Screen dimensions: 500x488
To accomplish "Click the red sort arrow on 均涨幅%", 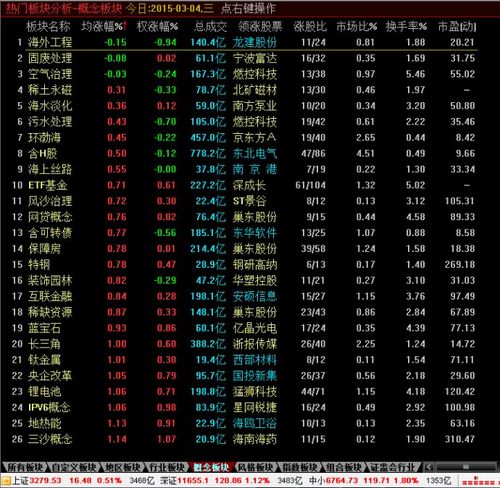I will pyautogui.click(x=125, y=26).
